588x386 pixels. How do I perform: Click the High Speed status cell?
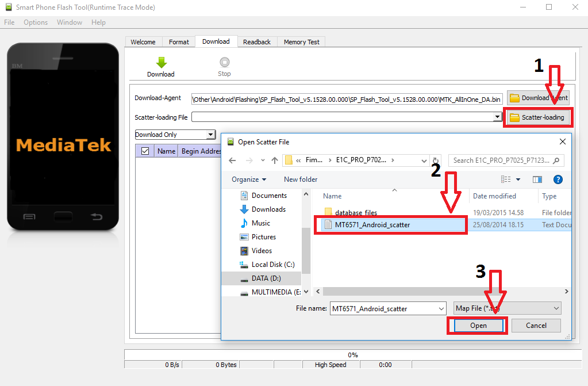(330, 365)
